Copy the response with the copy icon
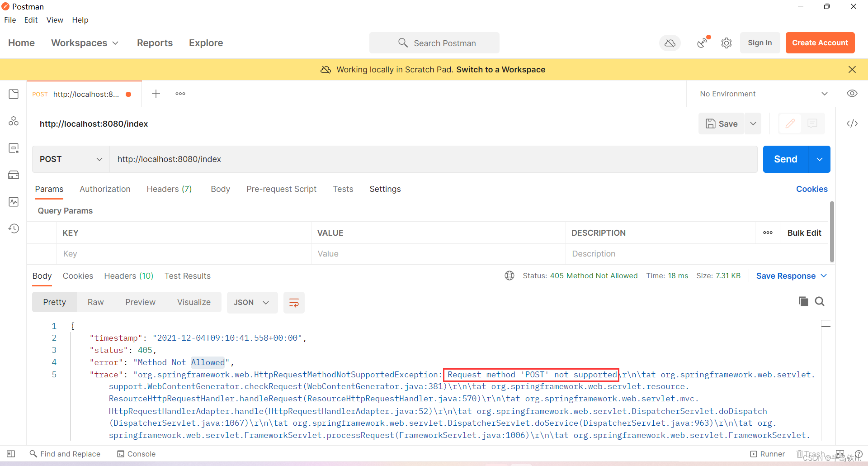The height and width of the screenshot is (466, 868). point(803,301)
